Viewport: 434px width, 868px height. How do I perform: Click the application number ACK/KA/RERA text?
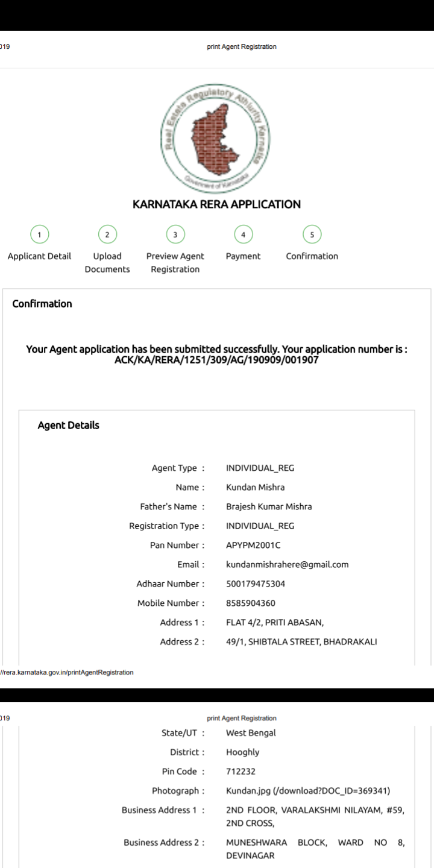[216, 360]
